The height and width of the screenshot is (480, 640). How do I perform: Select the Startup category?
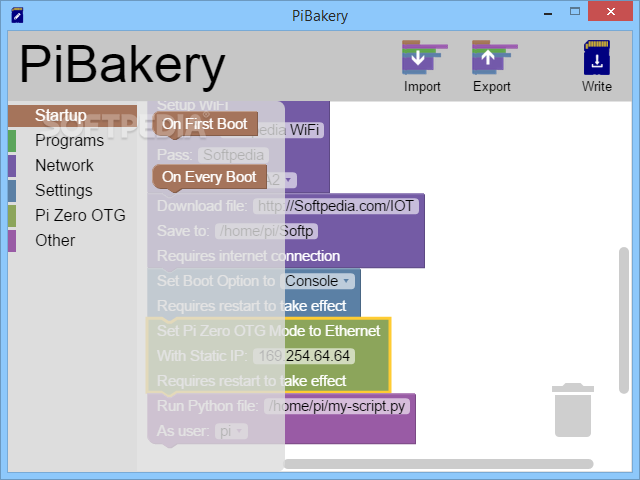[72, 116]
